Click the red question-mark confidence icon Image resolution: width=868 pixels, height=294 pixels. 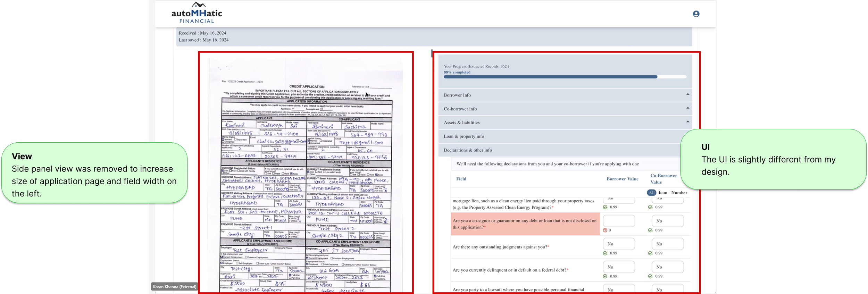pyautogui.click(x=605, y=230)
